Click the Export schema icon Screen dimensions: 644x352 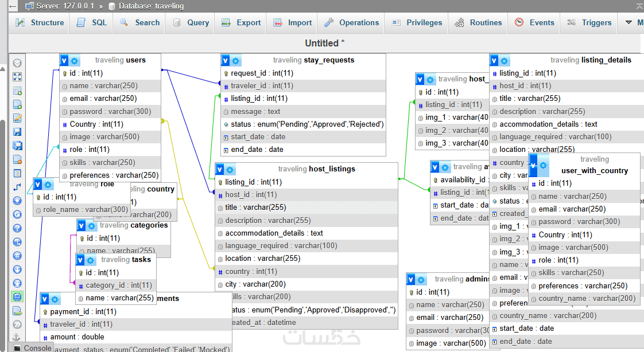17,311
